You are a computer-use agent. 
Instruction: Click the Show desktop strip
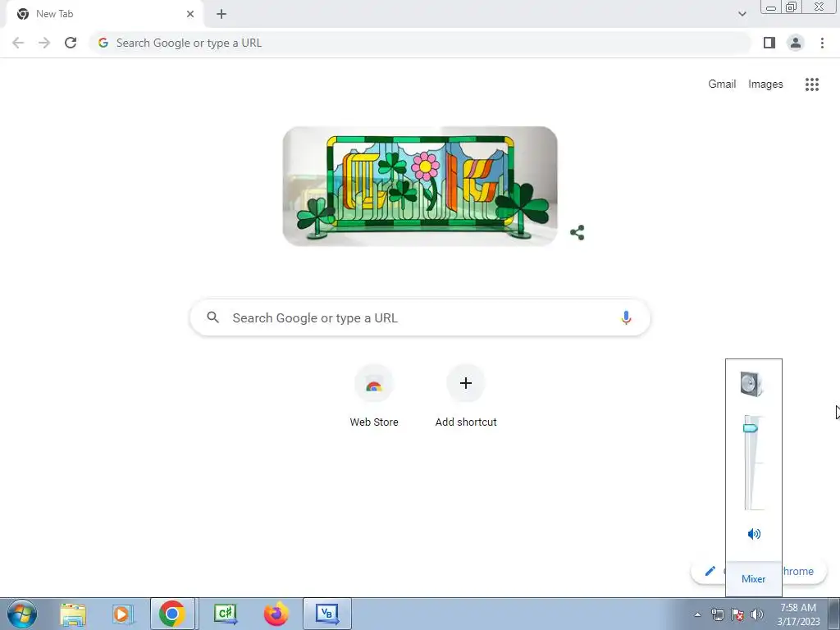pyautogui.click(x=834, y=614)
